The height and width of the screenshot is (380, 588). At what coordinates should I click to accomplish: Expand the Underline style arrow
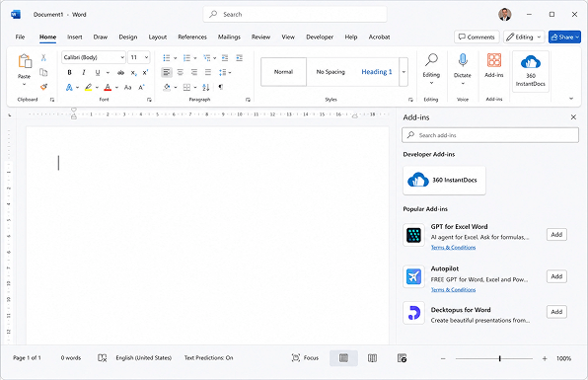[108, 72]
